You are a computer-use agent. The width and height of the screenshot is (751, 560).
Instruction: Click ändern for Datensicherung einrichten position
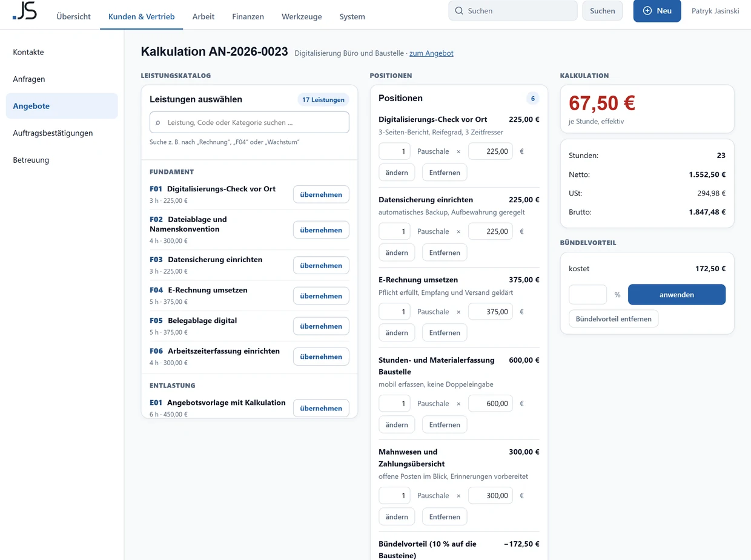pos(397,252)
